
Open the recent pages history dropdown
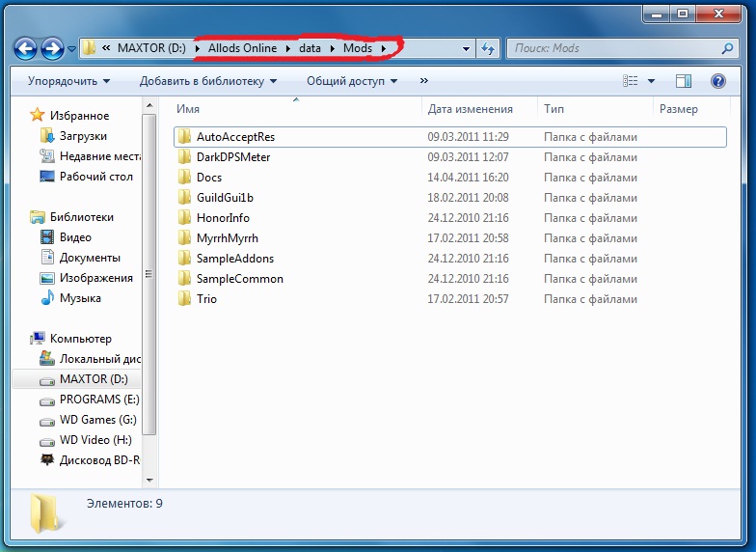point(71,48)
